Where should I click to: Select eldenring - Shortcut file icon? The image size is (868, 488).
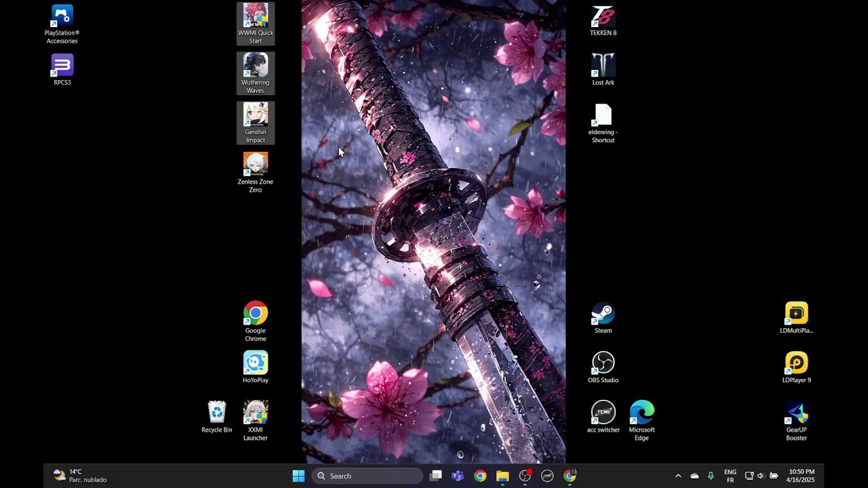tap(603, 123)
